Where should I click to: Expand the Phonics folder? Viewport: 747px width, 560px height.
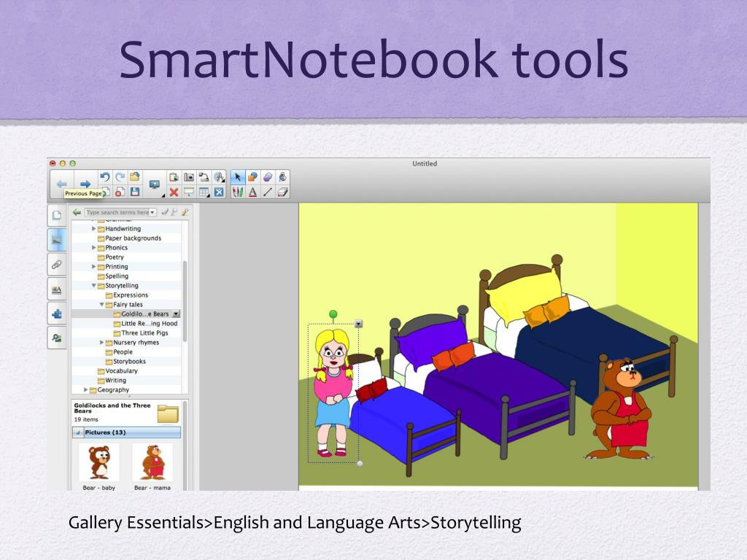[x=94, y=248]
